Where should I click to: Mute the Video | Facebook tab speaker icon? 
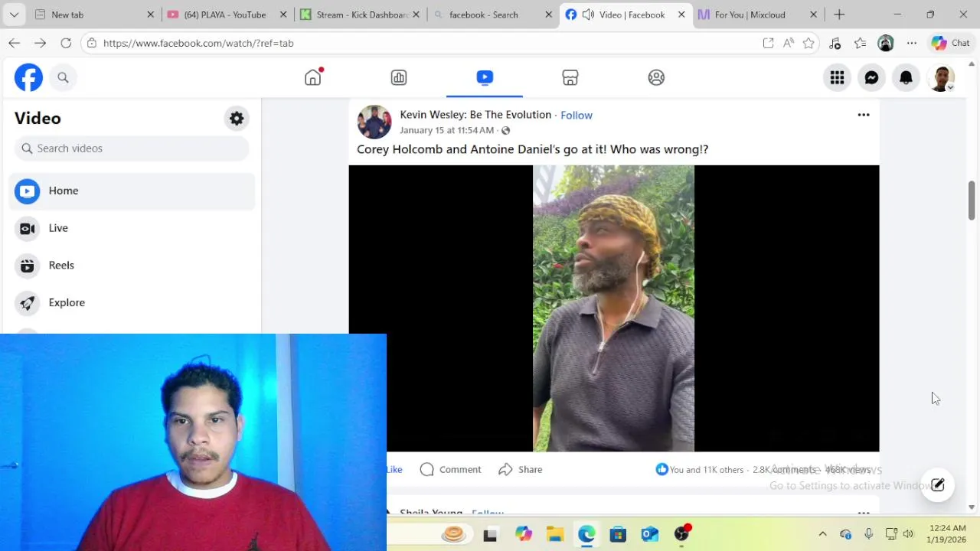tap(588, 15)
